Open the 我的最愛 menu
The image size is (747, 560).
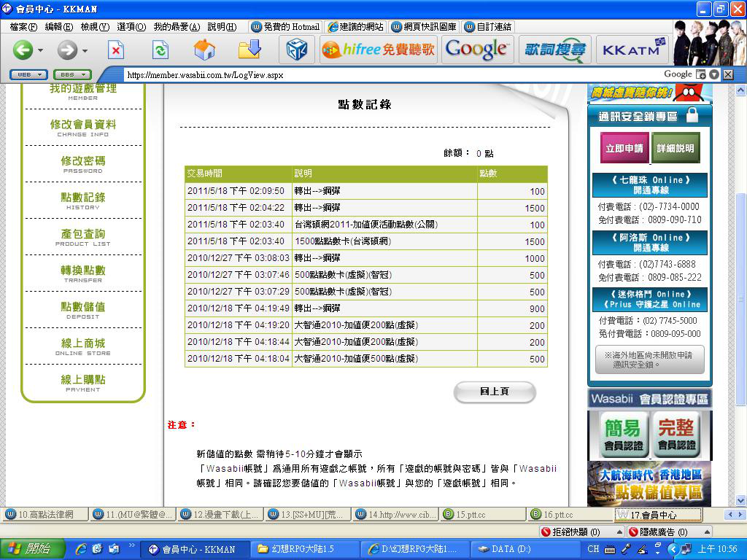point(177,27)
